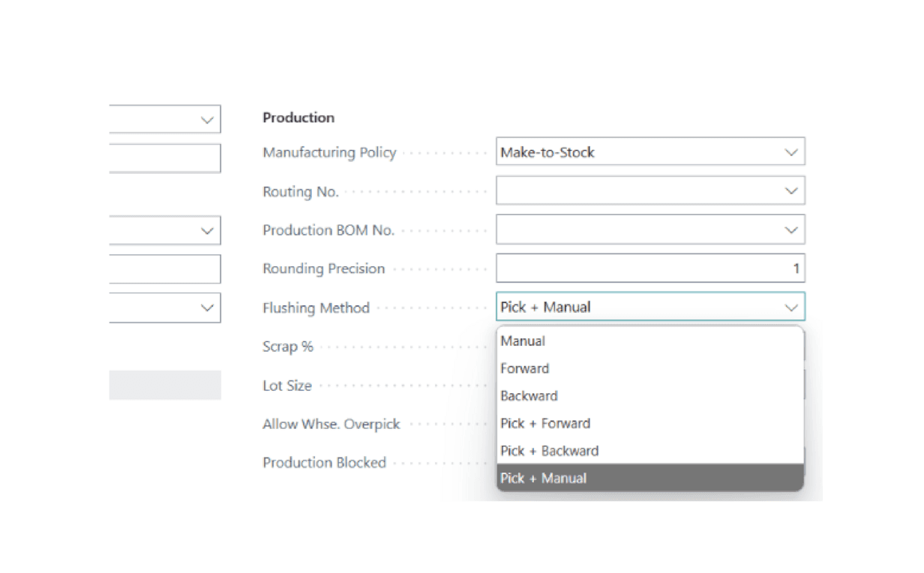This screenshot has width=924, height=573.
Task: Expand the Routing No. dropdown chevron
Action: (x=790, y=191)
